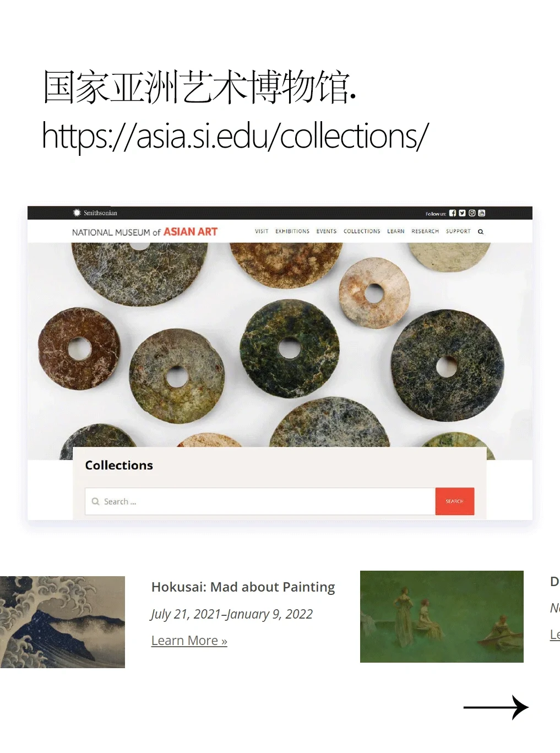Viewport: 560px width, 753px height.
Task: Click the National Museum of Asian Art logo
Action: point(145,232)
